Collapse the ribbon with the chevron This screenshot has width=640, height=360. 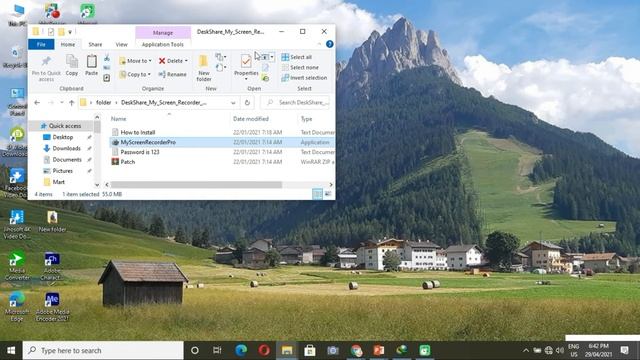319,44
